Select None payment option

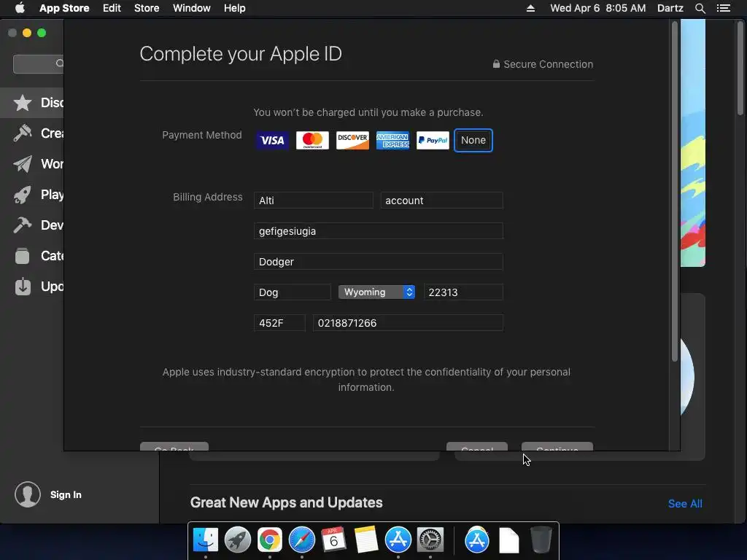click(x=473, y=141)
